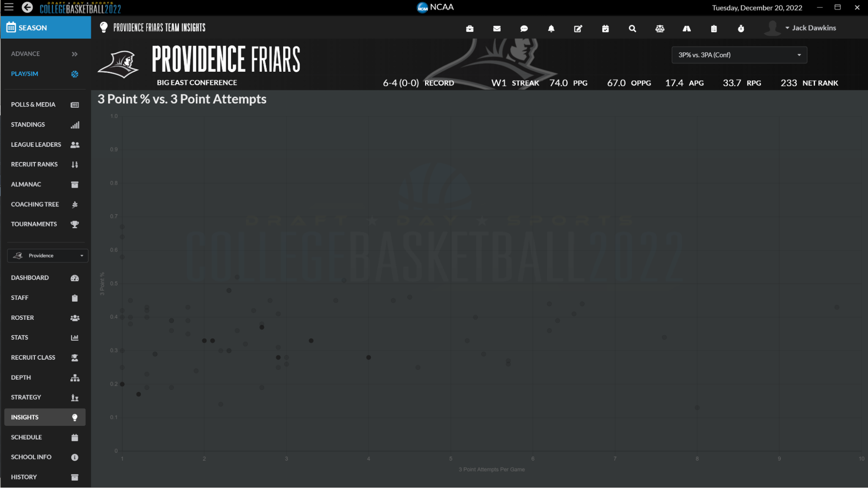Click the search magnifier icon

point(632,28)
